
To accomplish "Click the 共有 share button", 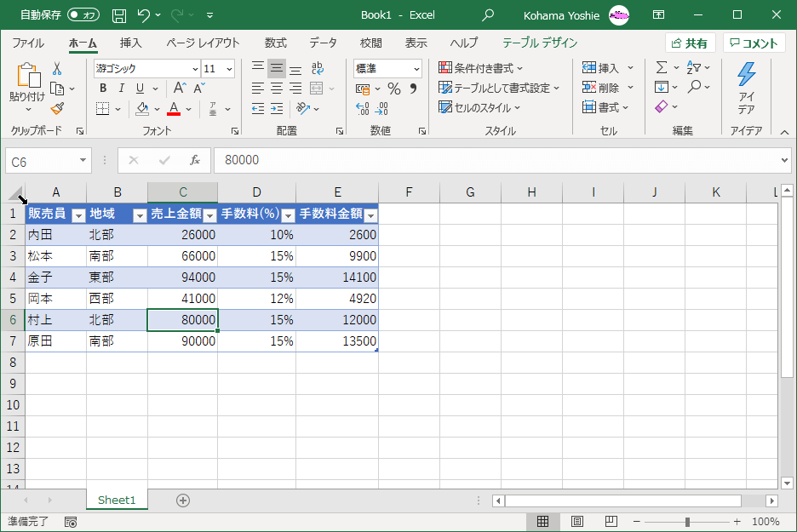I will [x=690, y=43].
